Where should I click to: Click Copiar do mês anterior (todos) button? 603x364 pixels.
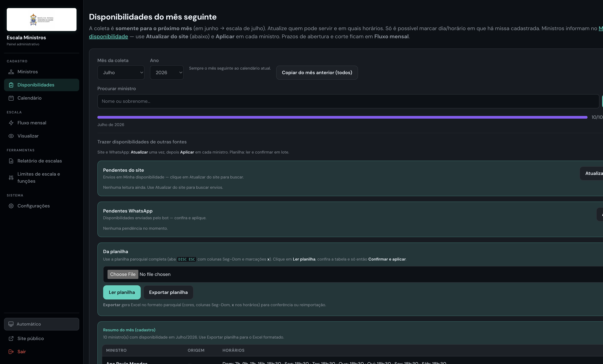[x=317, y=73]
